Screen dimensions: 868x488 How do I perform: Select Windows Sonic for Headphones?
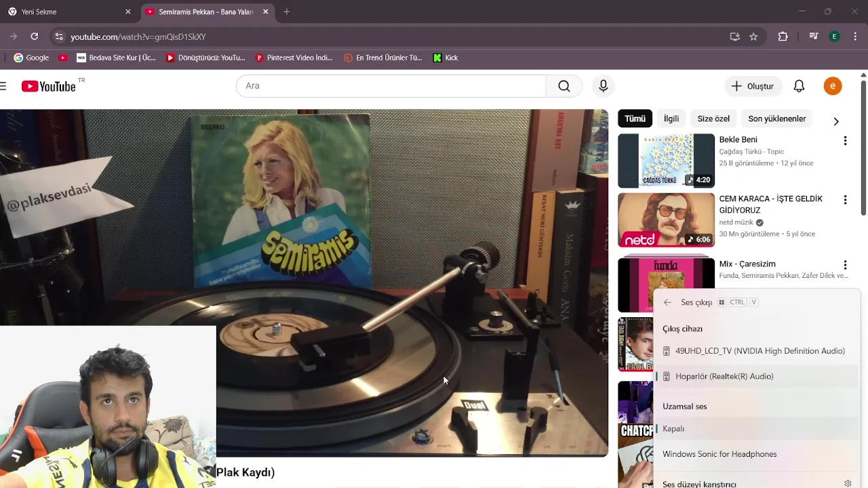coord(757,454)
